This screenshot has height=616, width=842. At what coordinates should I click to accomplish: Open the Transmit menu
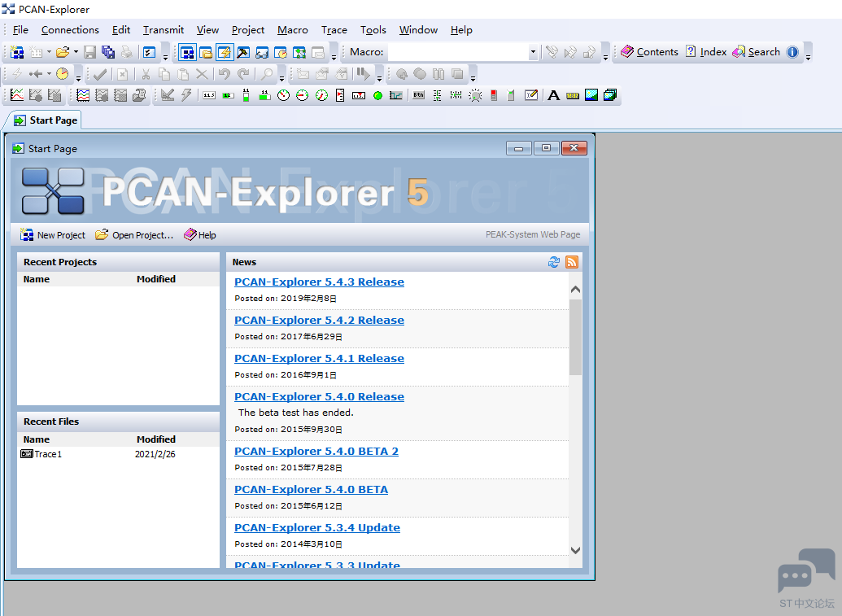pos(164,30)
